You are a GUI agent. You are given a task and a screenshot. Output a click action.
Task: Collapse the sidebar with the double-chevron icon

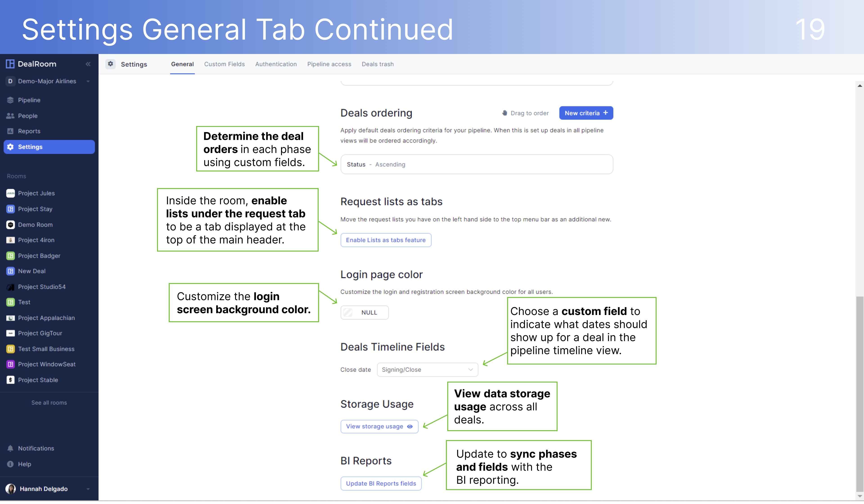point(88,64)
